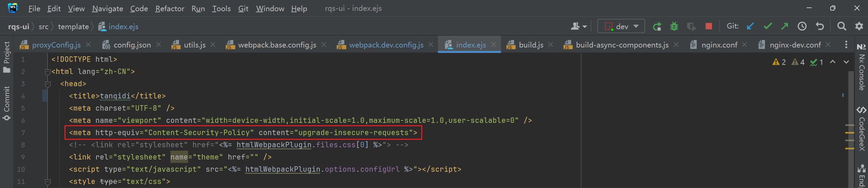Screen dimensions: 868x188
Task: Close the nginx.conf tab
Action: pos(744,44)
